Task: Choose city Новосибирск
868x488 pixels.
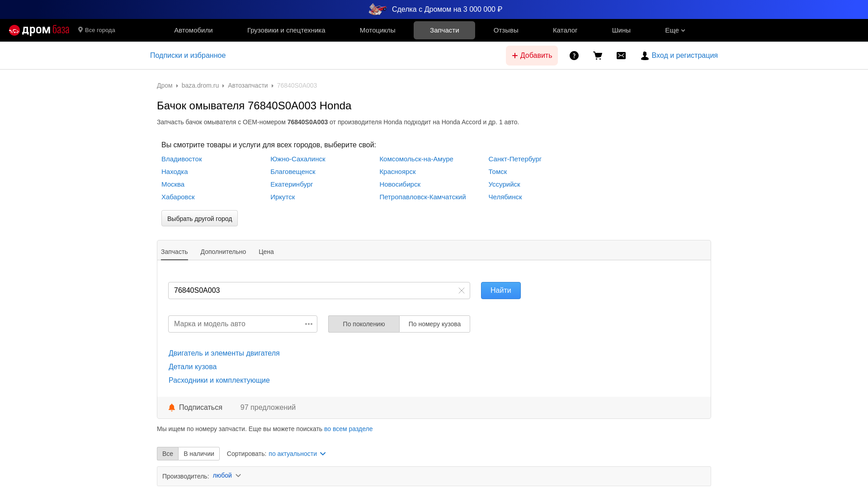Action: click(x=400, y=184)
